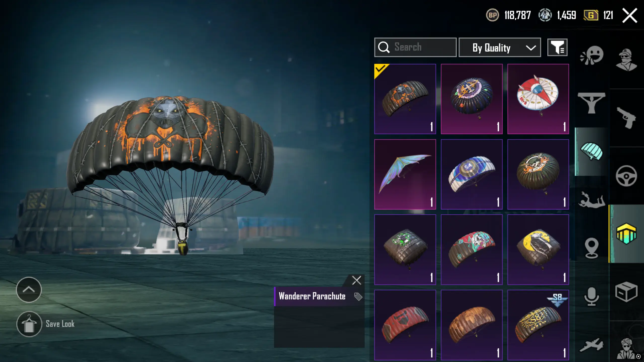Select the outfit underwear category icon
This screenshot has height=362, width=644.
[x=591, y=103]
